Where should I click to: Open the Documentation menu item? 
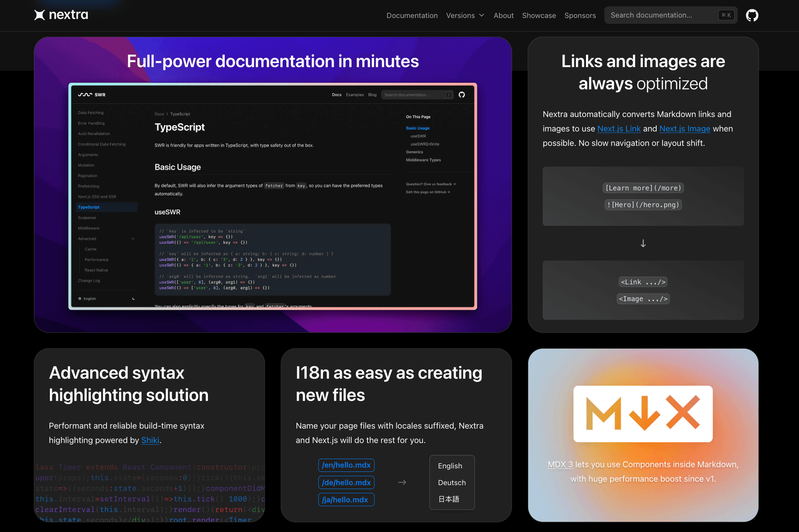[x=412, y=15]
